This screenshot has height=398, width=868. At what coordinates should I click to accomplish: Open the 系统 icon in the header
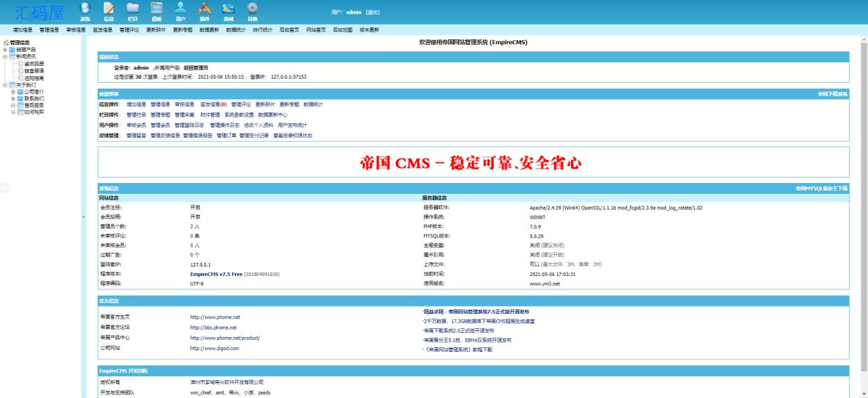click(85, 8)
